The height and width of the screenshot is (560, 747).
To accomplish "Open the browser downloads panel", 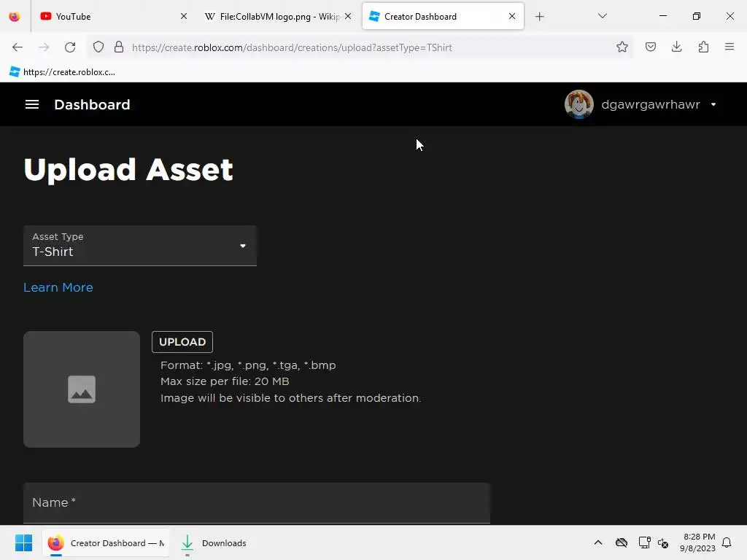I will 676,47.
